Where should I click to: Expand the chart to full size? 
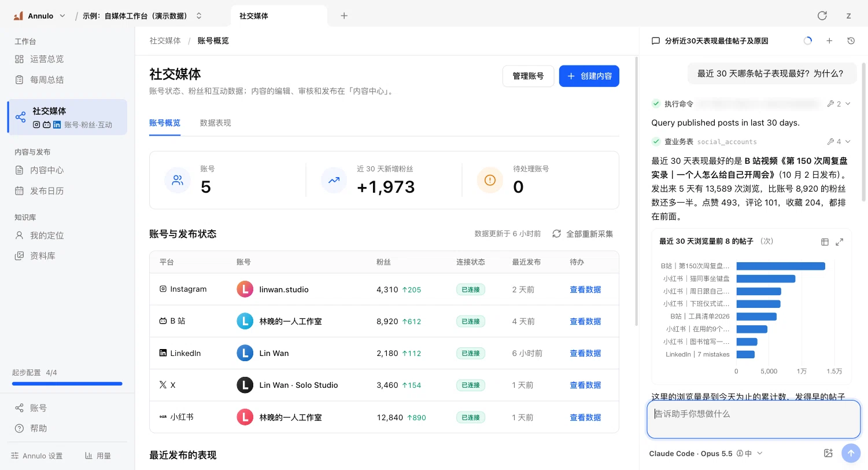840,242
